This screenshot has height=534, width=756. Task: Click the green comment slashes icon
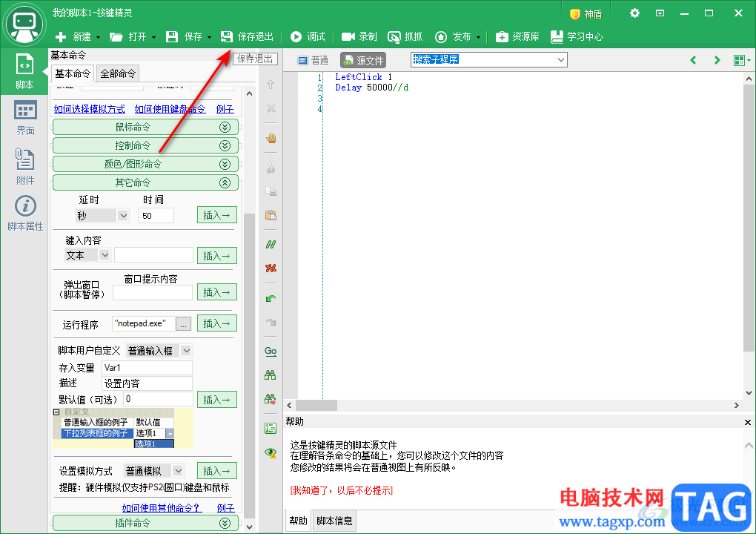(x=271, y=245)
